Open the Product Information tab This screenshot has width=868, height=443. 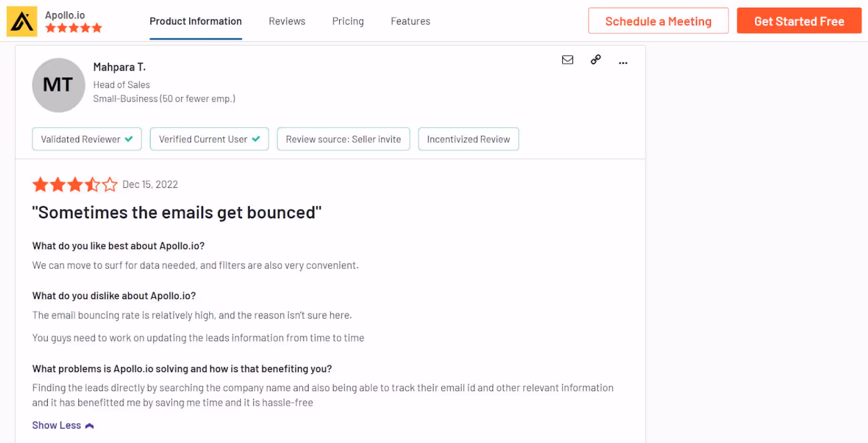[x=196, y=22]
